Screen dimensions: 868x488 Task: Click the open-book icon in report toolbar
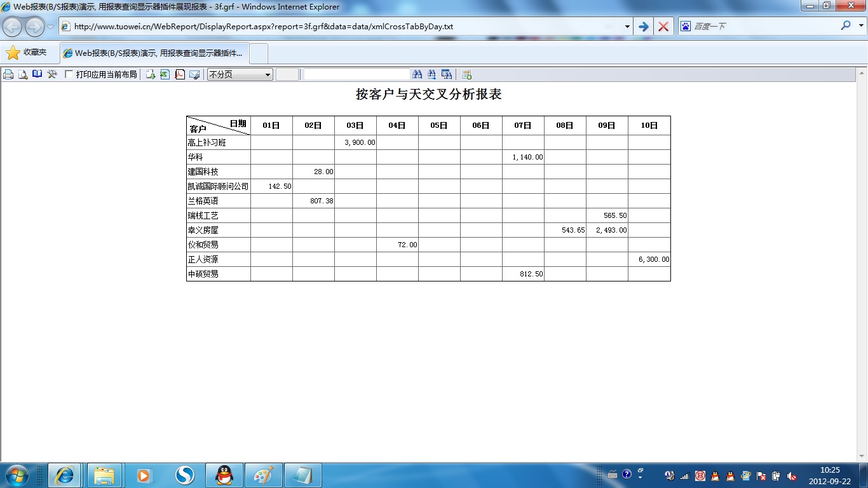37,74
